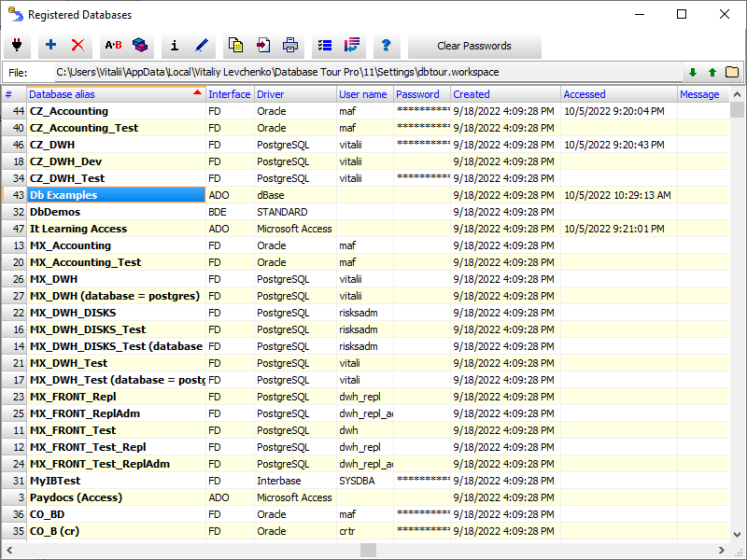This screenshot has width=747, height=560.
Task: Browse for a workspace file with the folder icon
Action: (731, 72)
